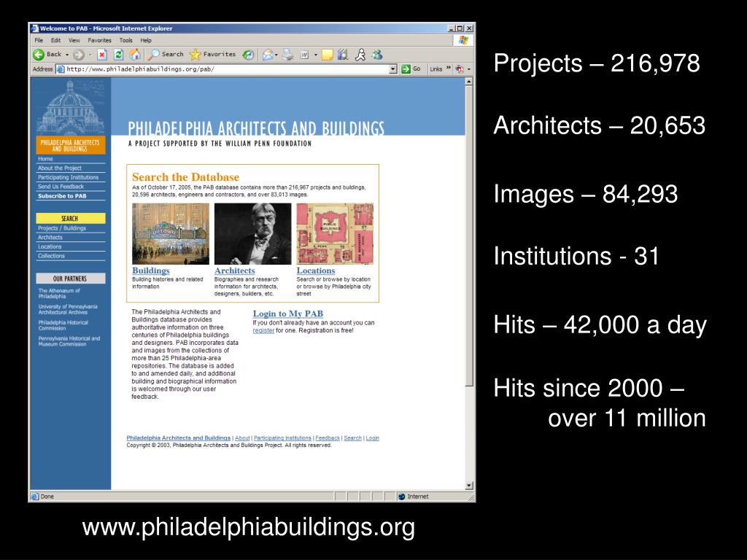
Task: Print the page using printer icon
Action: click(x=287, y=55)
